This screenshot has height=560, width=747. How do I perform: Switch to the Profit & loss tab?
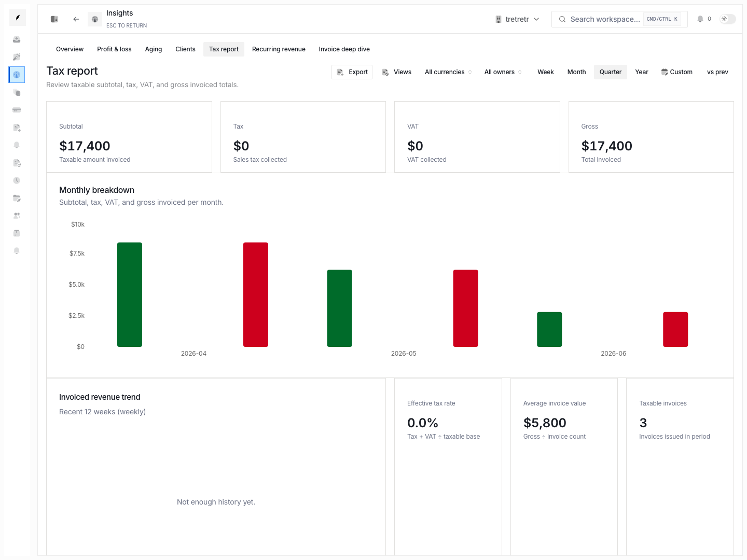coord(114,49)
